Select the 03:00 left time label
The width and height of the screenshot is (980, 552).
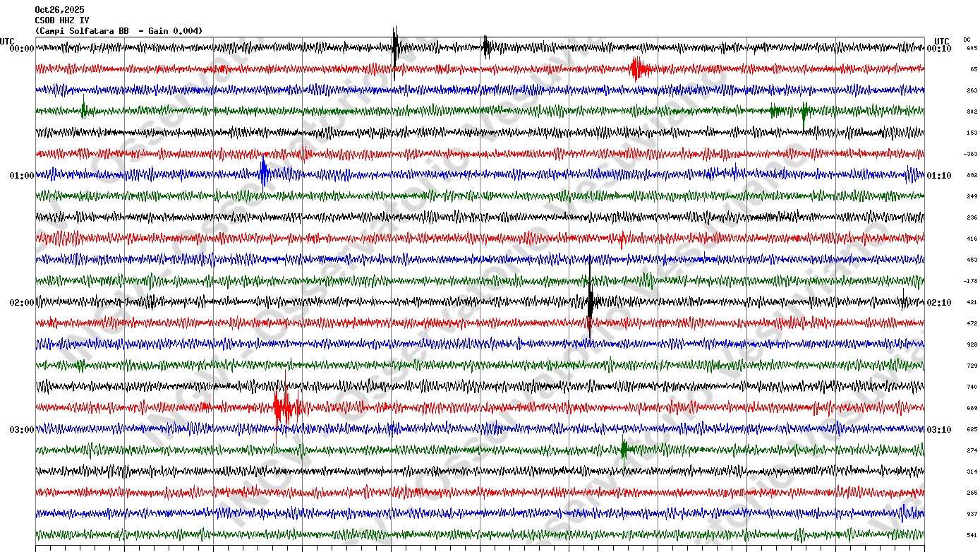pyautogui.click(x=21, y=429)
